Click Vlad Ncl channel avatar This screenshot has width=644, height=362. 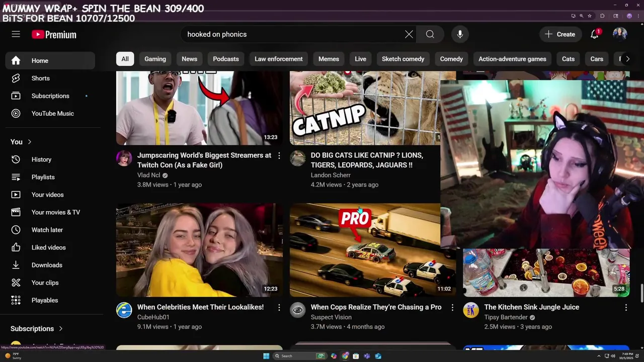[x=124, y=158]
